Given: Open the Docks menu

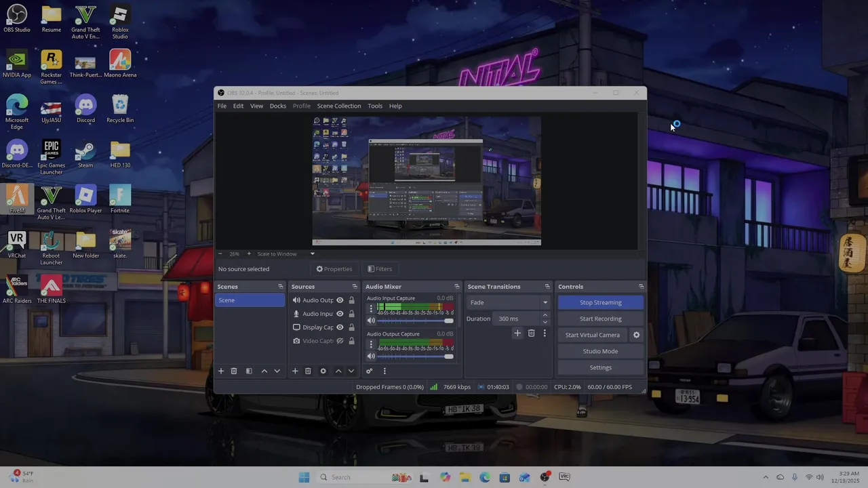Looking at the screenshot, I should [x=278, y=106].
